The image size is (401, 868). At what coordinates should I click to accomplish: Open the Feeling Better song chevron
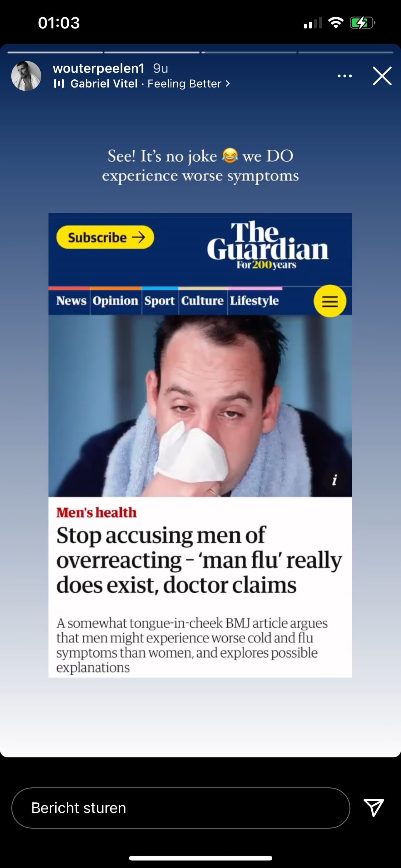click(228, 83)
